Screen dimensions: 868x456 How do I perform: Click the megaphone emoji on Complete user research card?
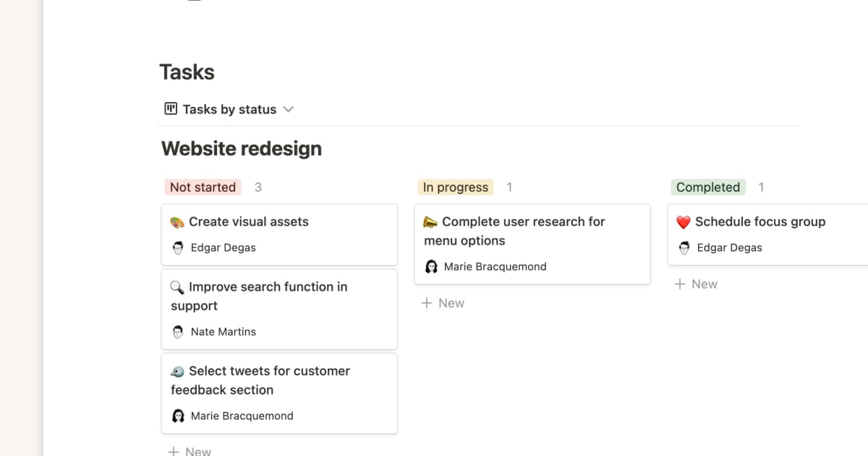click(430, 221)
